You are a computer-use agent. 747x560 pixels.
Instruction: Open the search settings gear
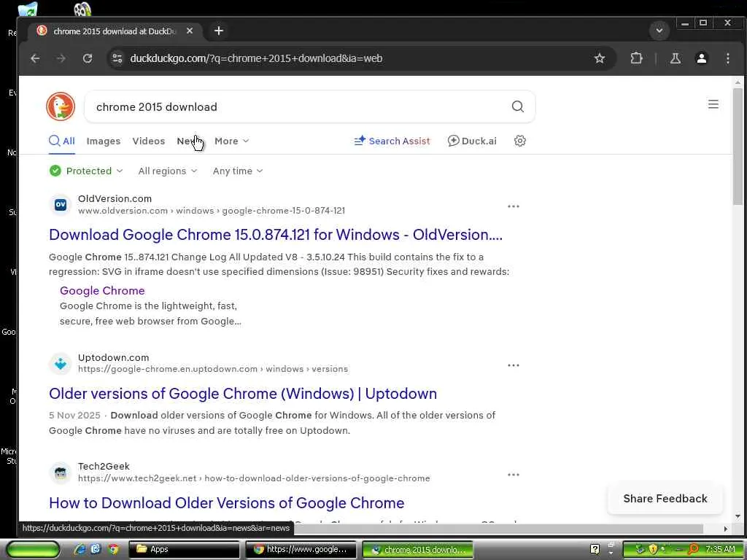519,141
